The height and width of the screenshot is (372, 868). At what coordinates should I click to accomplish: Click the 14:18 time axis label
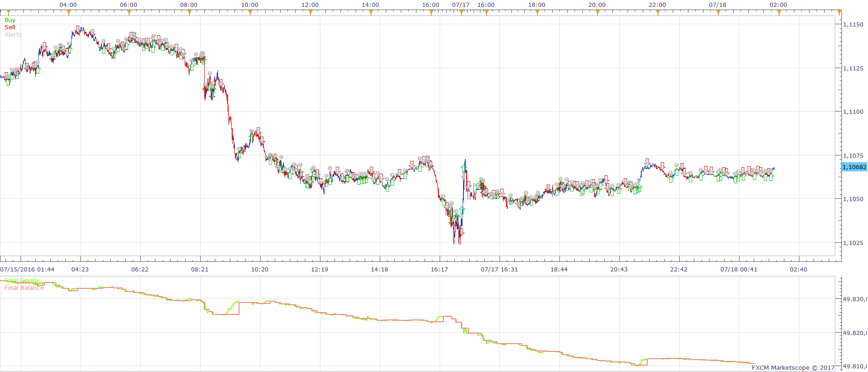(x=379, y=270)
